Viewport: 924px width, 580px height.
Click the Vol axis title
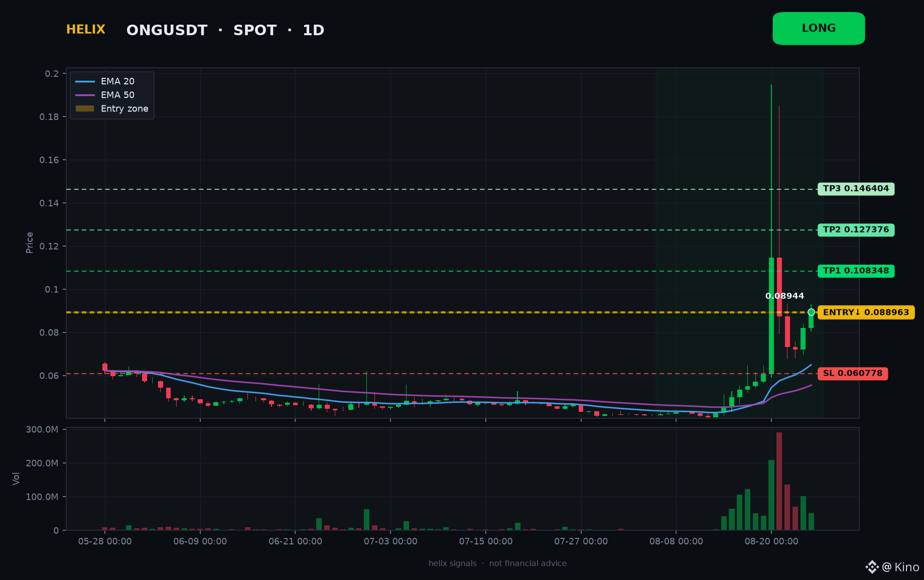(x=16, y=479)
